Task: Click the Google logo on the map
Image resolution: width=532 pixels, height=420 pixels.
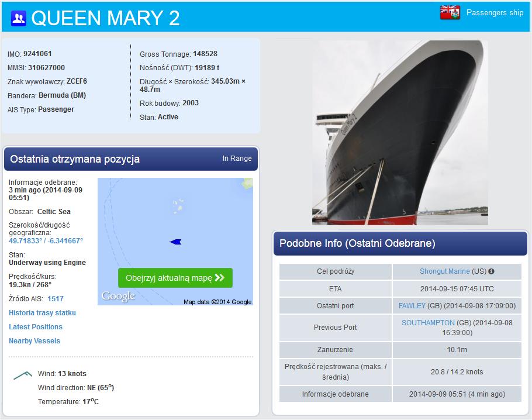Action: point(118,296)
